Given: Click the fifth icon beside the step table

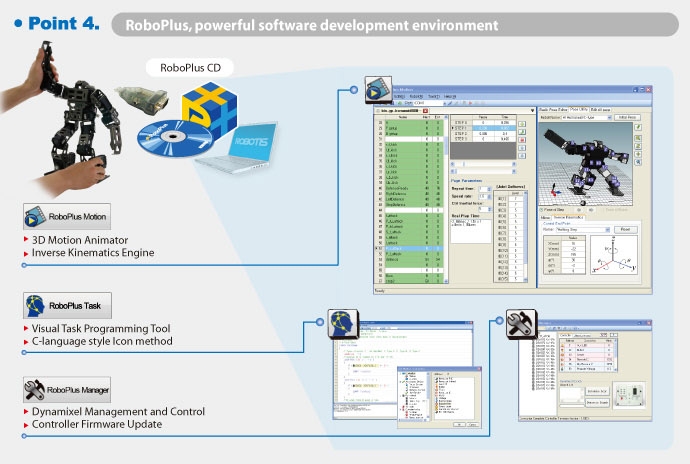Looking at the screenshot, I should pos(522,155).
